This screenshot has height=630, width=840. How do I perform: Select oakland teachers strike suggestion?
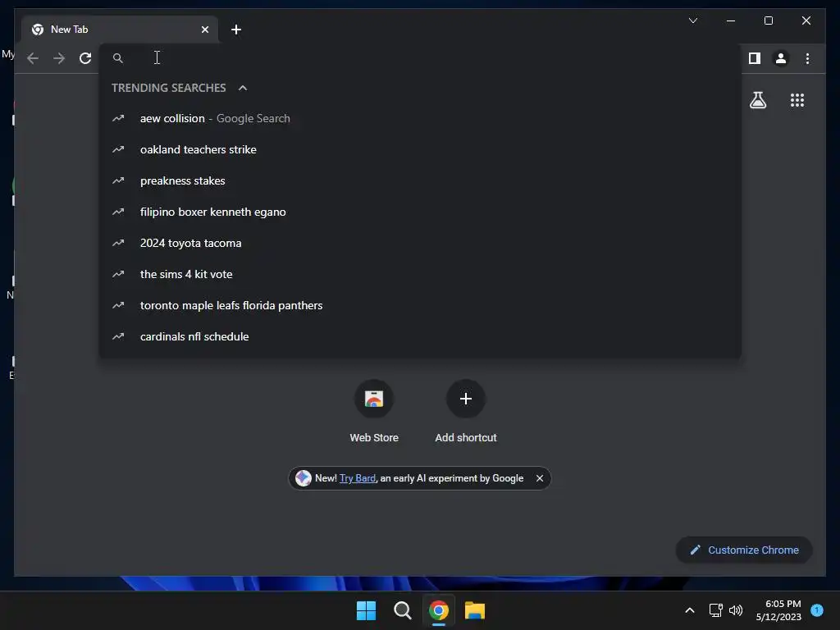coord(420,149)
